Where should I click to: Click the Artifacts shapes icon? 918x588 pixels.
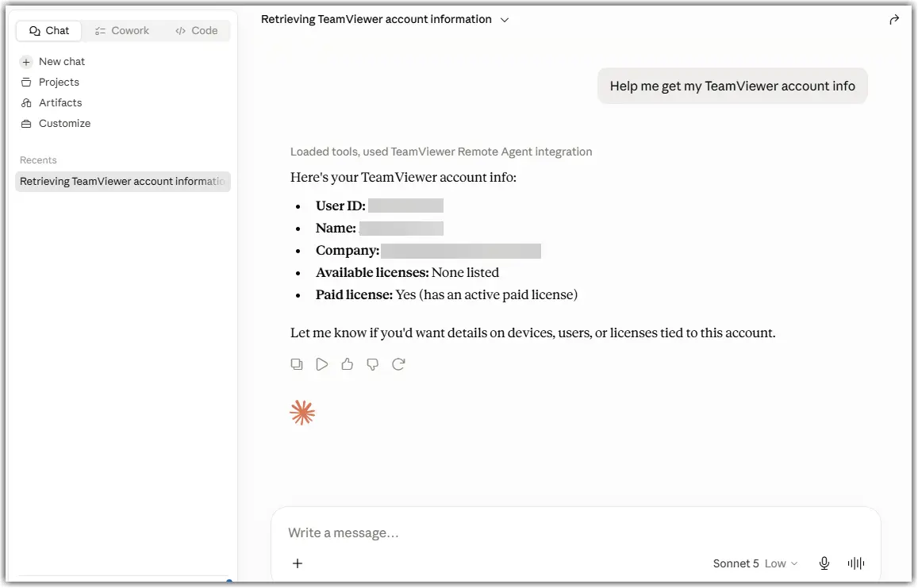tap(25, 102)
